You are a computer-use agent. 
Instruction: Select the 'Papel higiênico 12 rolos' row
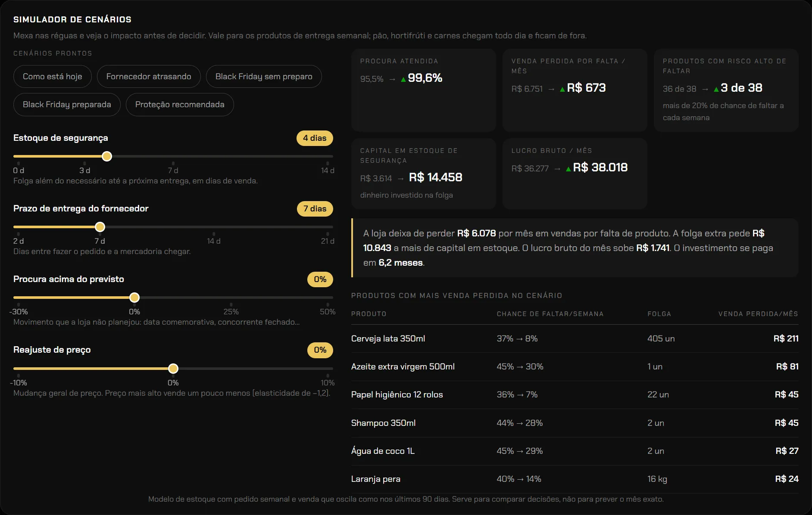pyautogui.click(x=575, y=395)
